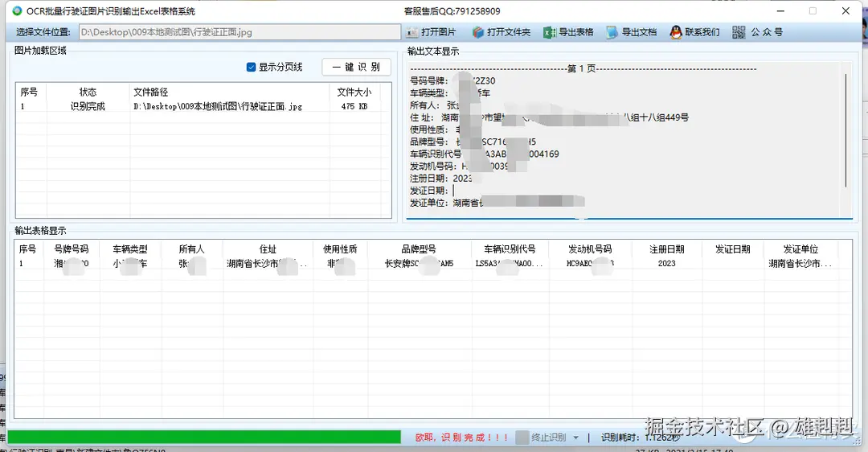868x452 pixels.
Task: Select the 联系我们 toolbar label
Action: pyautogui.click(x=702, y=33)
